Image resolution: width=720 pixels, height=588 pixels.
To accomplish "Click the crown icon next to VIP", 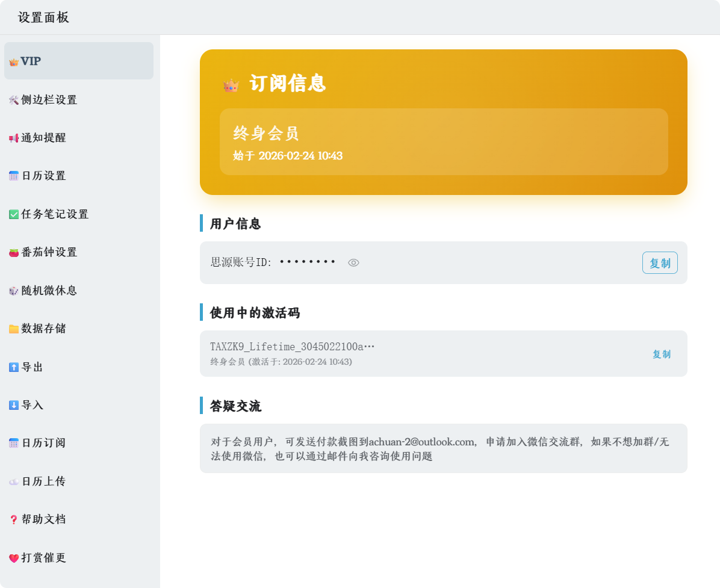I will [14, 61].
